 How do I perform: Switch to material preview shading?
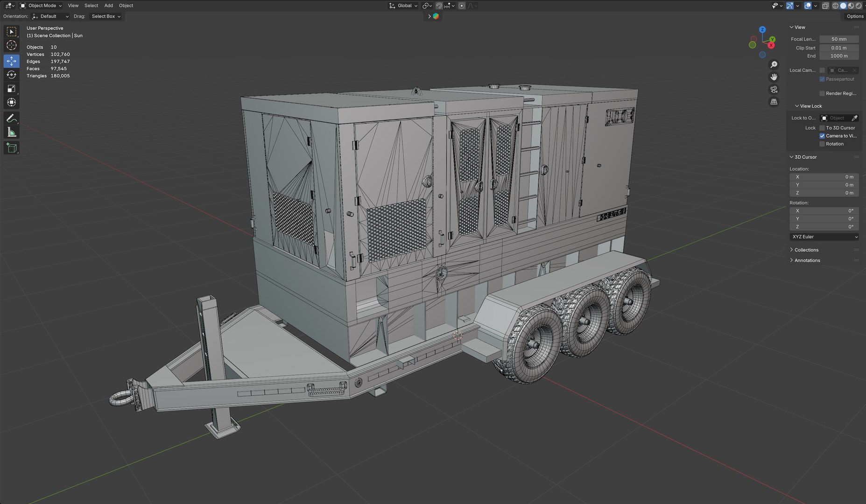pyautogui.click(x=851, y=6)
